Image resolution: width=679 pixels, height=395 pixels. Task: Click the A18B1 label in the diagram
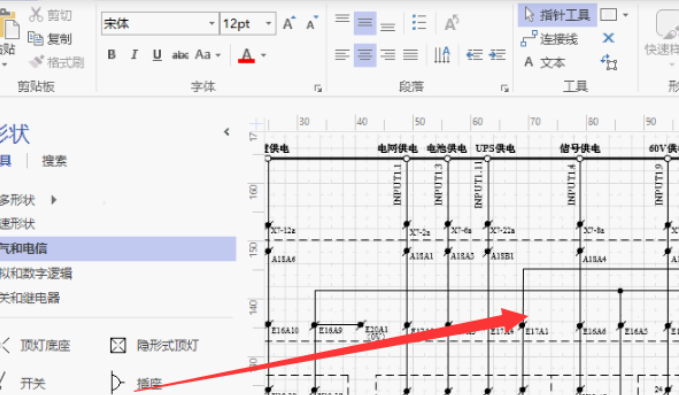click(x=502, y=256)
